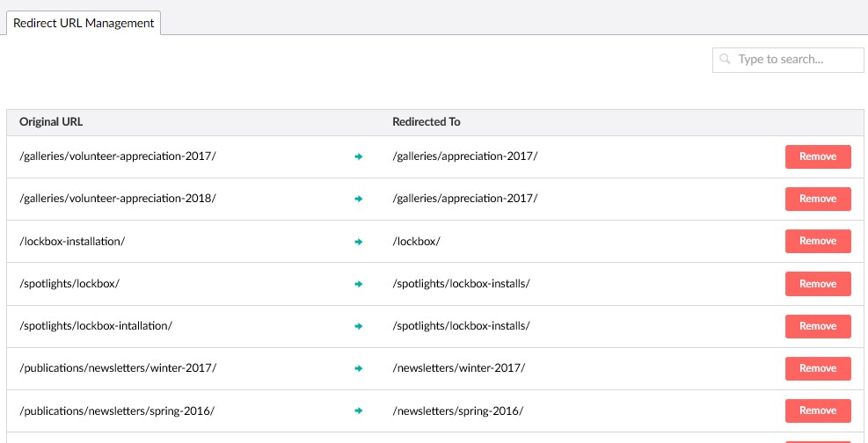Click the arrow icon in the volunteer-appreciation-2018 row
This screenshot has height=443, width=868.
pyautogui.click(x=358, y=199)
